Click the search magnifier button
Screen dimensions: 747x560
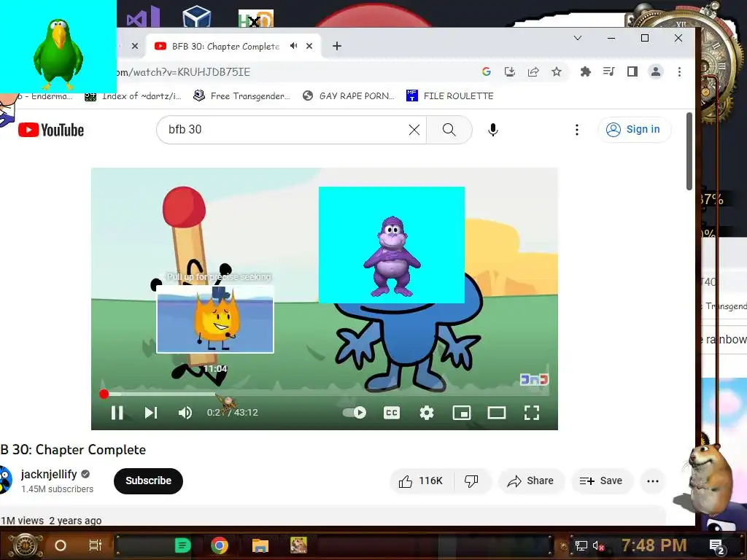(x=449, y=130)
